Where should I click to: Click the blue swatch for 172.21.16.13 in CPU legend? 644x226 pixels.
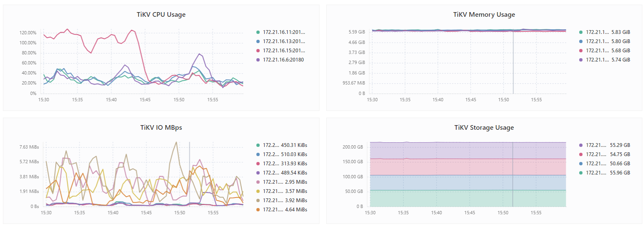pos(258,41)
